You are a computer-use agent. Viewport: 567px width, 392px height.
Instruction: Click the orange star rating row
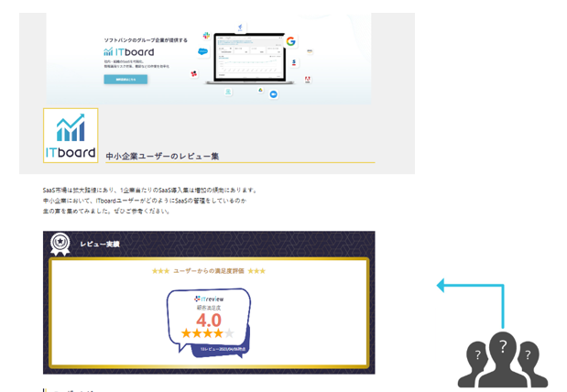(208, 333)
